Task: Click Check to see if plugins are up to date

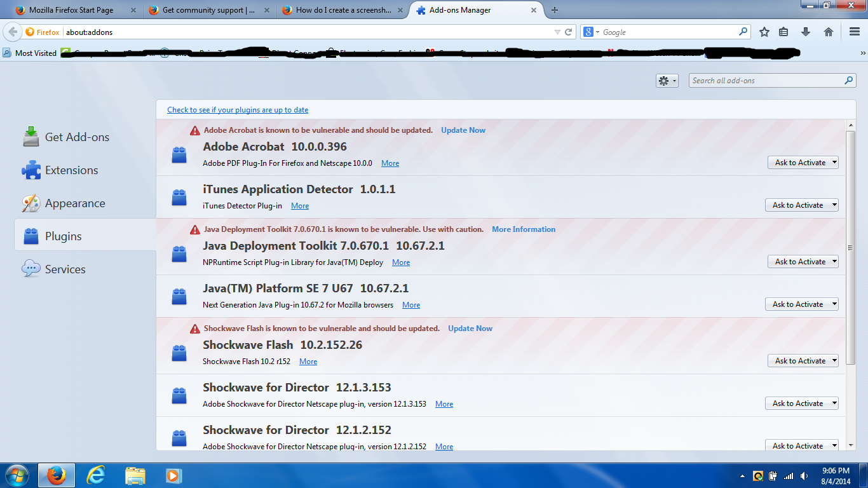Action: (x=238, y=110)
